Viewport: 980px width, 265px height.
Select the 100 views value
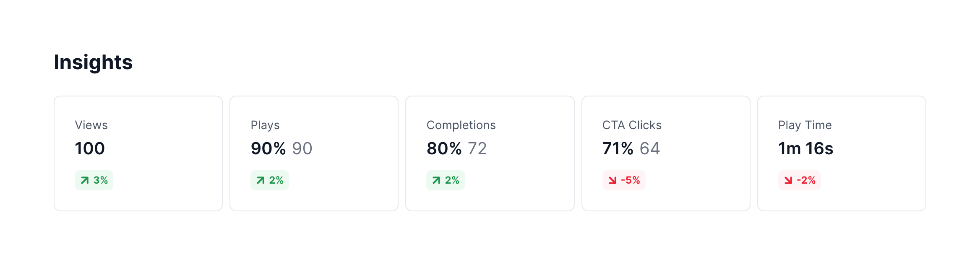[x=90, y=148]
